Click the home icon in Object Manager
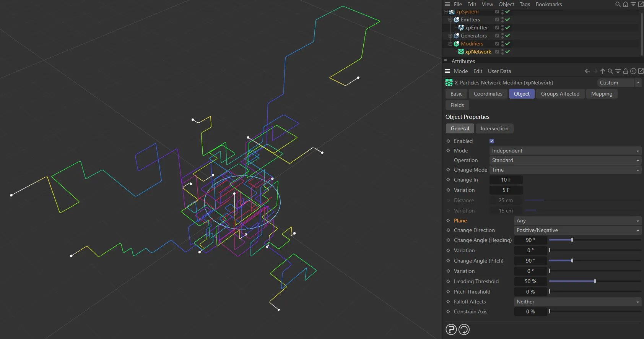 pos(626,4)
